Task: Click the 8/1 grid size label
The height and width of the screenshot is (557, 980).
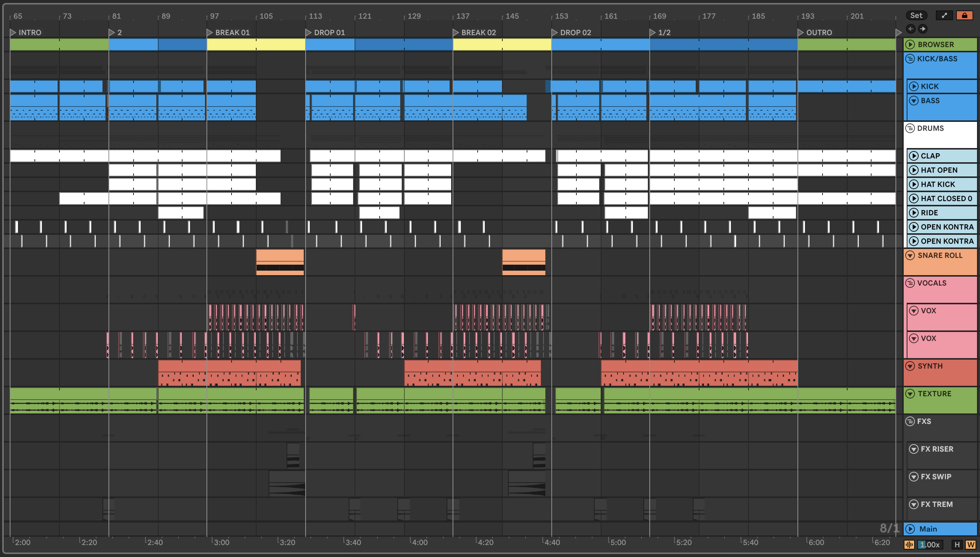Action: click(x=889, y=528)
